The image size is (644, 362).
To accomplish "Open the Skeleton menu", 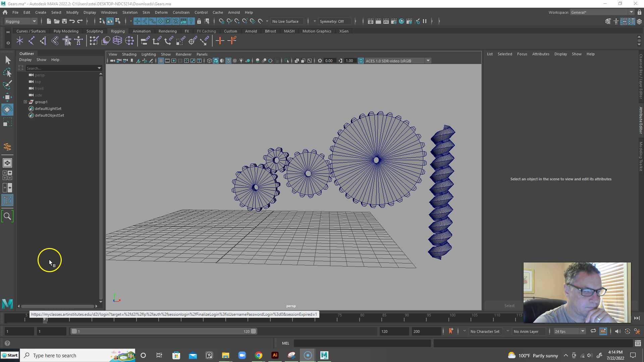I will pos(130,12).
